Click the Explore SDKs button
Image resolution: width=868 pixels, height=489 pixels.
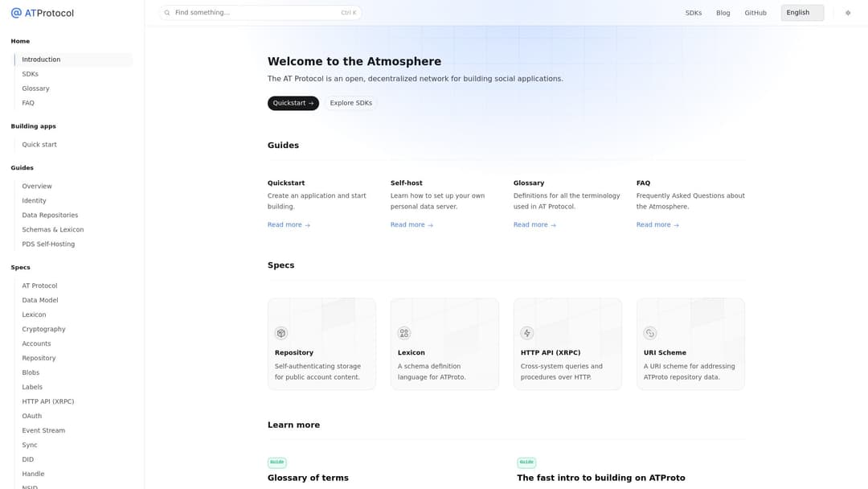[351, 103]
